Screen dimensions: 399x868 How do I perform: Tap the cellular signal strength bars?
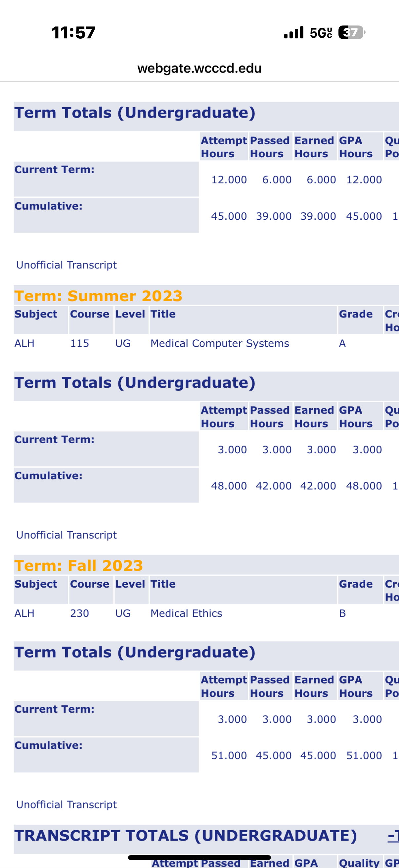(x=293, y=33)
